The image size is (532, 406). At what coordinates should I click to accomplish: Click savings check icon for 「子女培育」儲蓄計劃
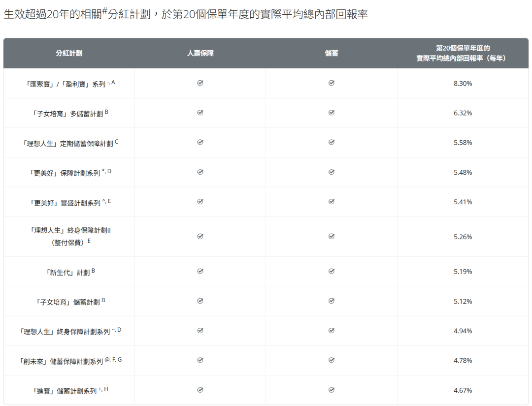point(332,301)
